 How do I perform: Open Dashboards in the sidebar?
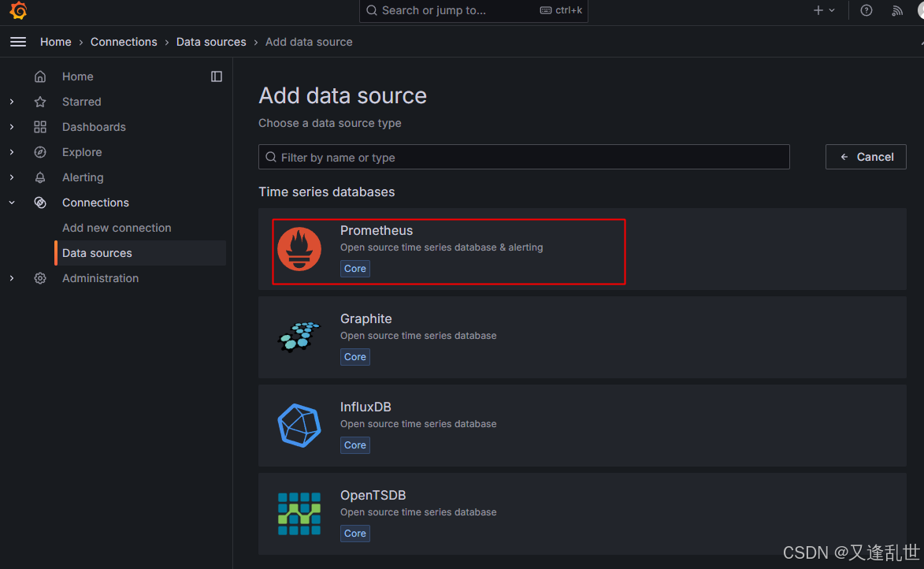coord(95,127)
